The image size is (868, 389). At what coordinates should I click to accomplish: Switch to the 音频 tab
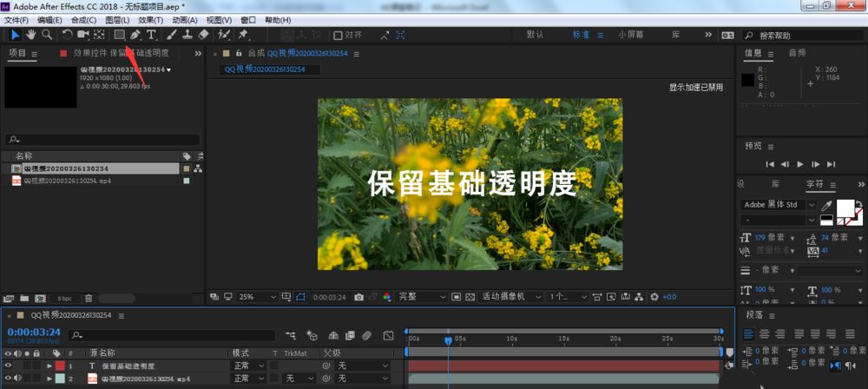click(x=797, y=53)
